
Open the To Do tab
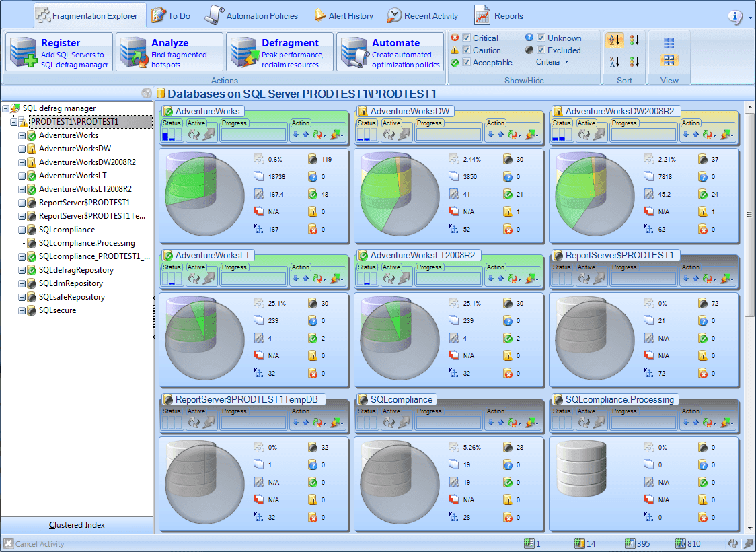[171, 16]
